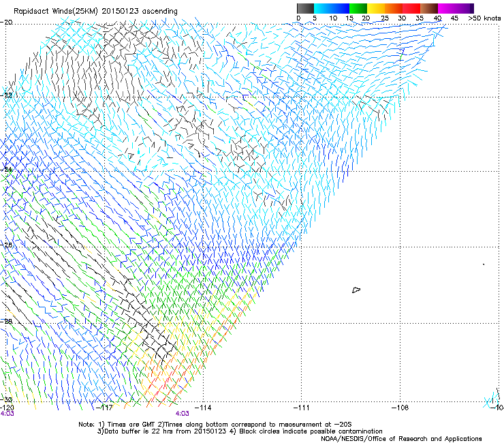
Task: Click the '10' label on the knots legend
Action: (333, 18)
